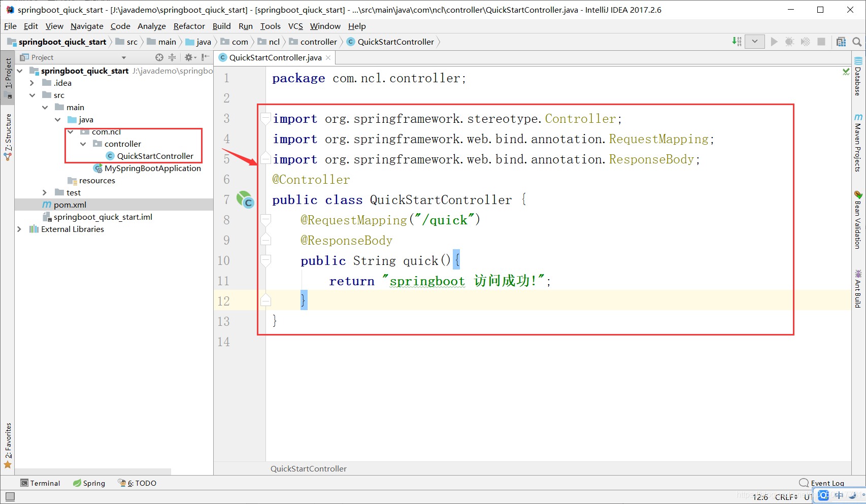The image size is (866, 504).
Task: Click the Spring bean gutter icon on line 7
Action: pyautogui.click(x=245, y=199)
